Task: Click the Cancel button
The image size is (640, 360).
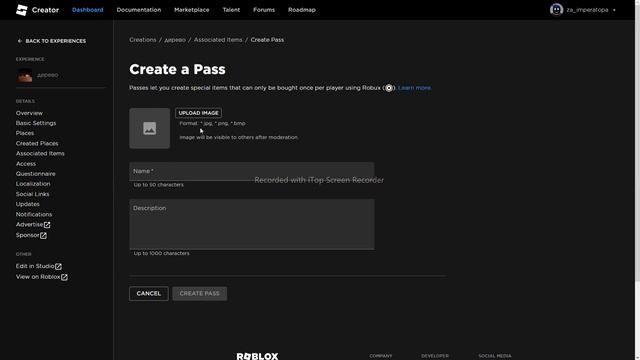Action: click(149, 293)
